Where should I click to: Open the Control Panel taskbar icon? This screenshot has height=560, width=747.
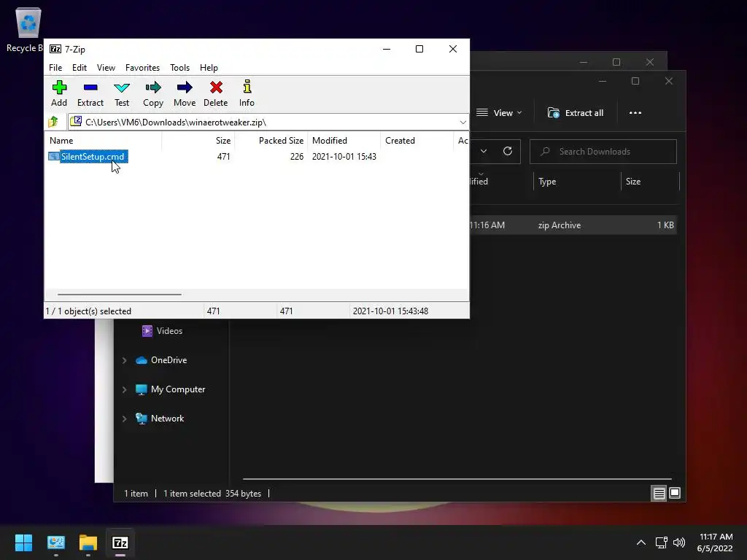pyautogui.click(x=55, y=542)
